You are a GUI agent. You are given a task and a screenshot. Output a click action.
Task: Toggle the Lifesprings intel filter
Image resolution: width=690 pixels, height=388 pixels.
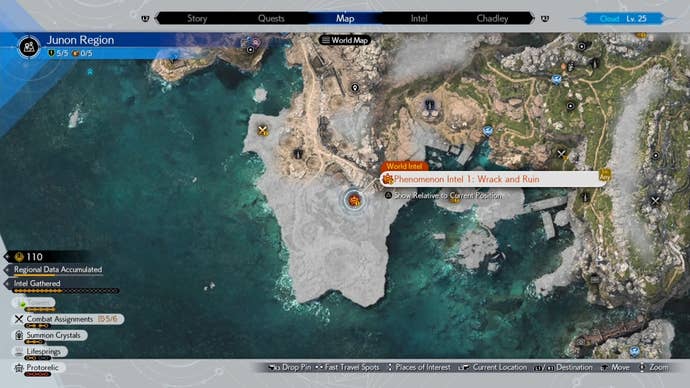point(40,351)
